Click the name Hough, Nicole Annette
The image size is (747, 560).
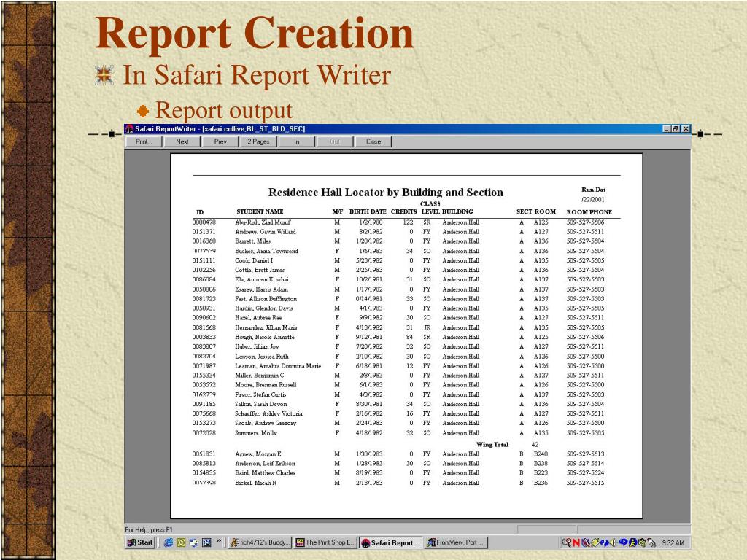click(x=265, y=337)
